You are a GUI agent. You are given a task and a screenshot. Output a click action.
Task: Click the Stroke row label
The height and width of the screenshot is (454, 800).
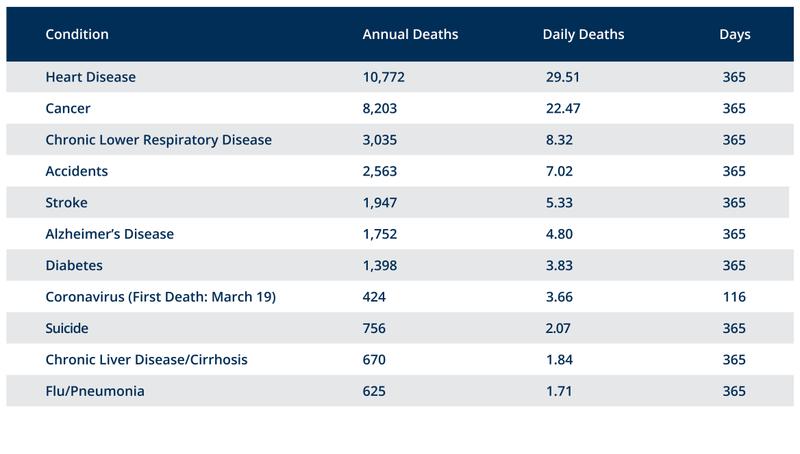point(67,203)
